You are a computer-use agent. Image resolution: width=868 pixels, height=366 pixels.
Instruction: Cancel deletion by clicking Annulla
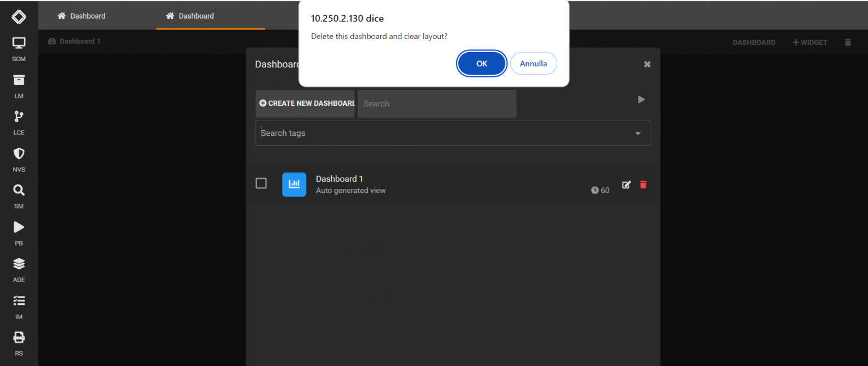(x=533, y=63)
